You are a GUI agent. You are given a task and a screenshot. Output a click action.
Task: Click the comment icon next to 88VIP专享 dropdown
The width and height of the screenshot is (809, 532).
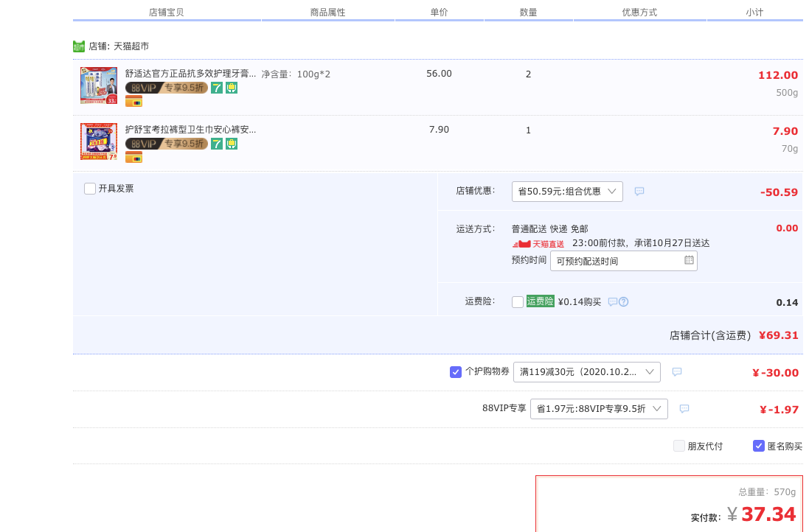pos(684,409)
